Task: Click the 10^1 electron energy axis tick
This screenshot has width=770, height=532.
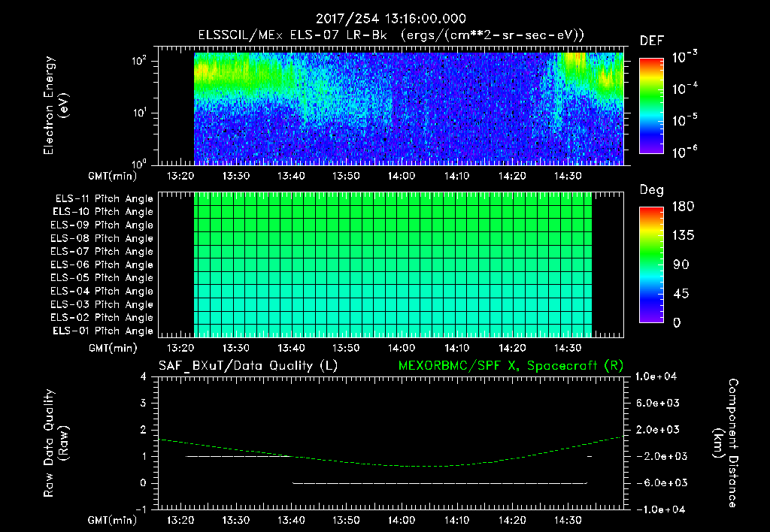Action: coord(139,113)
